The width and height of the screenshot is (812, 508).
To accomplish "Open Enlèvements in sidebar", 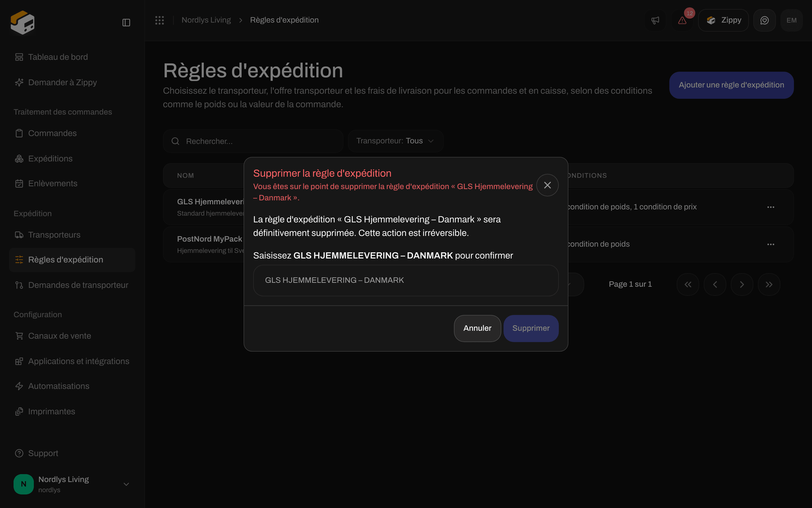I will (x=72, y=183).
